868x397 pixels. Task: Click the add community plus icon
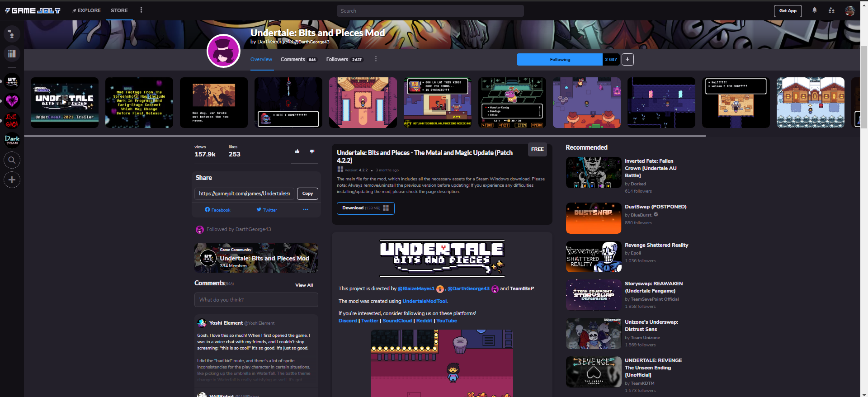point(12,180)
